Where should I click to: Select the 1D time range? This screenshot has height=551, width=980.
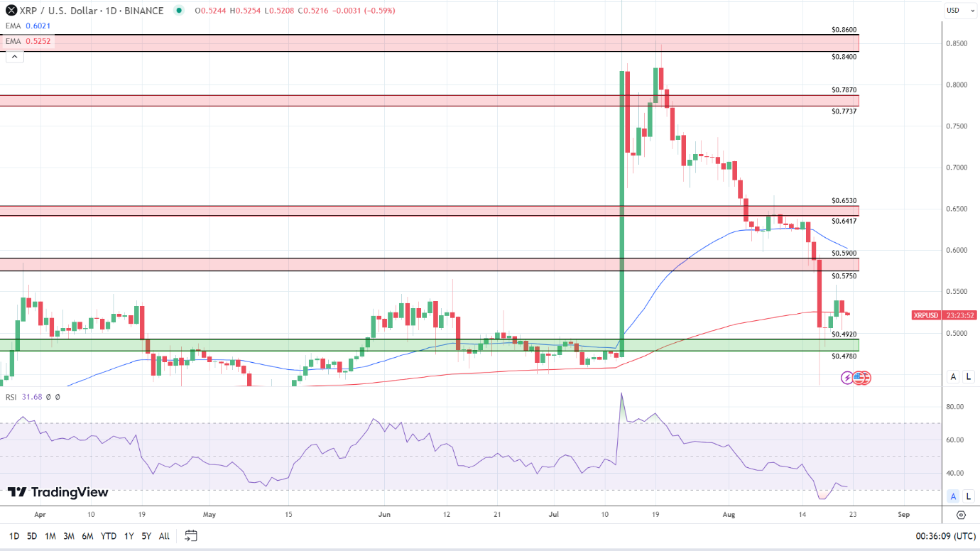point(13,536)
